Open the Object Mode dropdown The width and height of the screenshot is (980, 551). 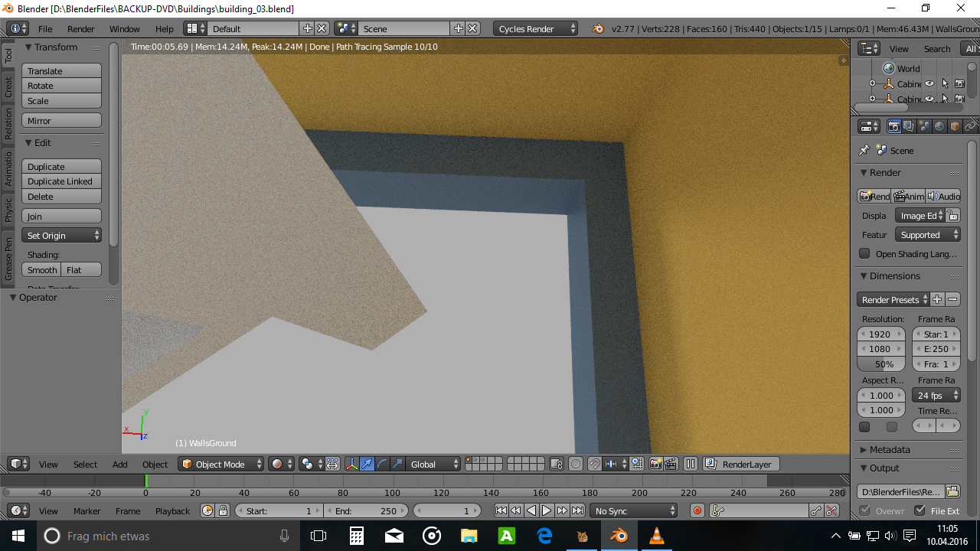(221, 464)
